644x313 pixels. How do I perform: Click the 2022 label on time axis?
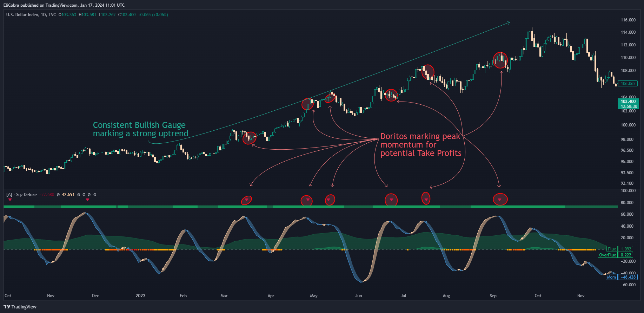tap(140, 296)
